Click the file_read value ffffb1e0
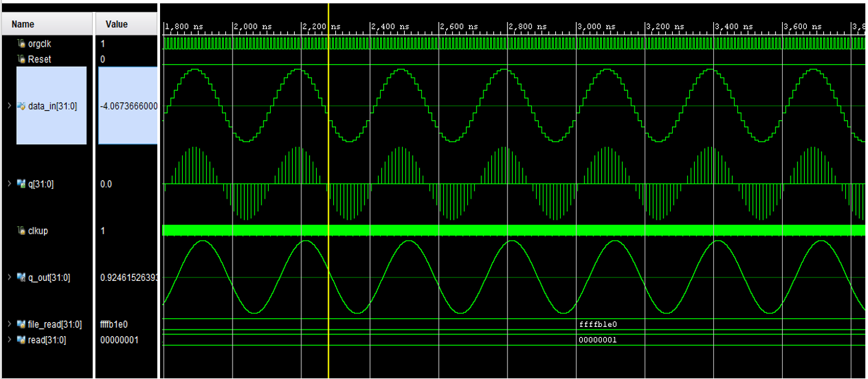The image size is (868, 379). click(x=113, y=324)
